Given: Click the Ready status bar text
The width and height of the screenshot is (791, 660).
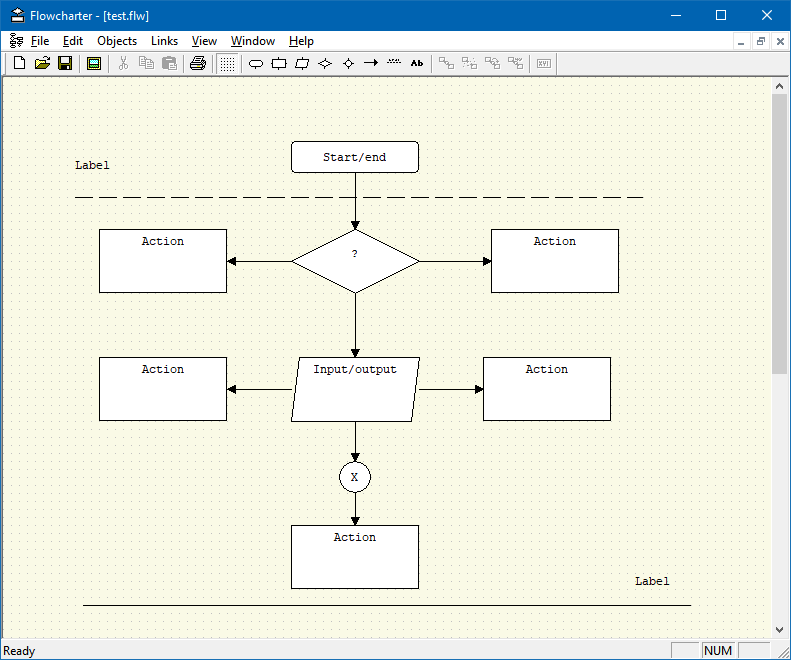Looking at the screenshot, I should 19,651.
